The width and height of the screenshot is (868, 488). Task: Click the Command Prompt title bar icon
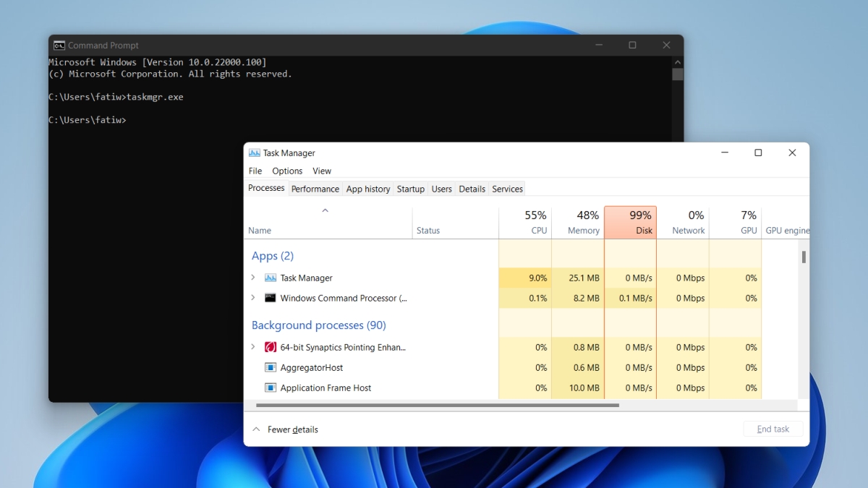tap(59, 45)
